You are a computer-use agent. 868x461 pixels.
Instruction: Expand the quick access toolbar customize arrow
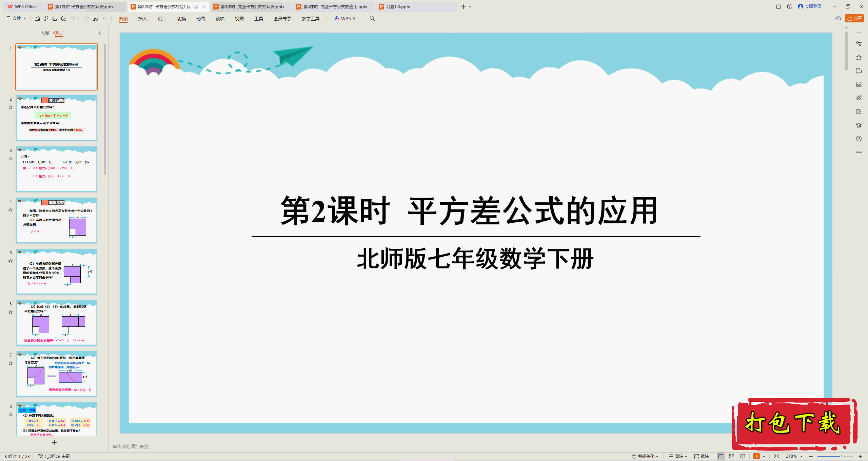pos(104,19)
